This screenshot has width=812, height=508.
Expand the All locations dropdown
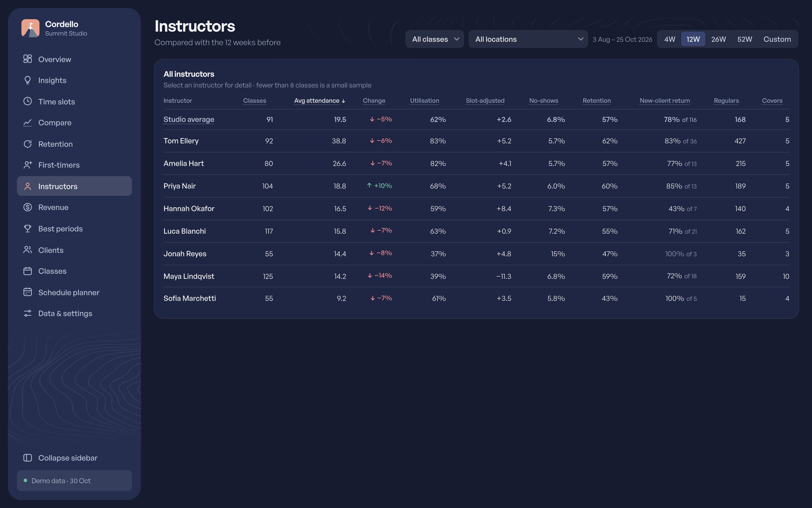point(528,39)
